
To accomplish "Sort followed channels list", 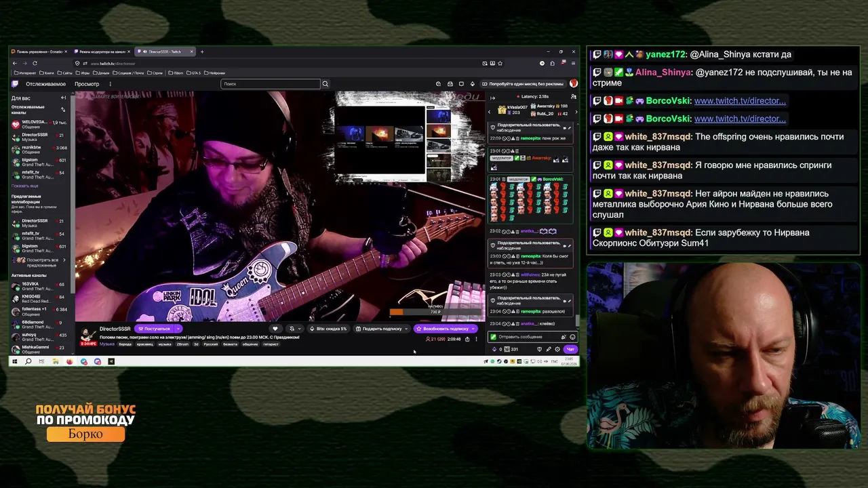I will coord(63,109).
